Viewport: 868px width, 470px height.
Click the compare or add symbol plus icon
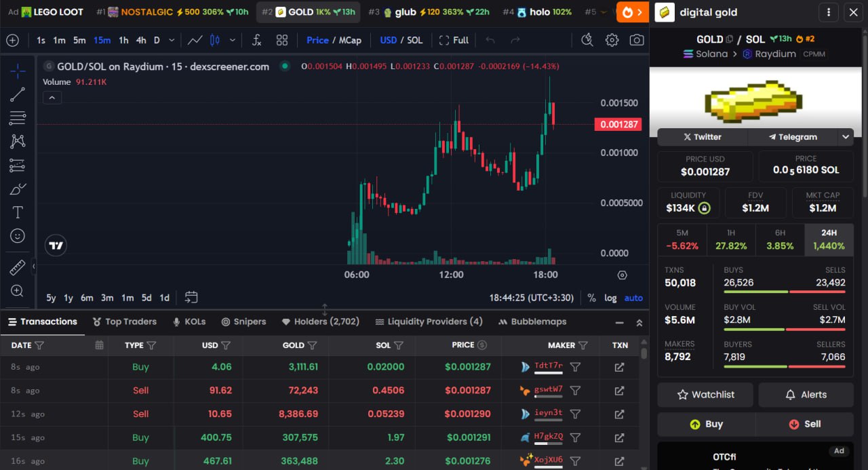click(x=12, y=40)
